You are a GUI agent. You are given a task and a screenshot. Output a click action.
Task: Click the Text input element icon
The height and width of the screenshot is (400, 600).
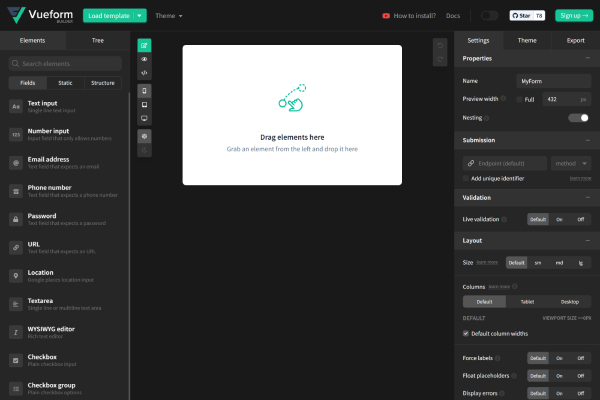(16, 106)
